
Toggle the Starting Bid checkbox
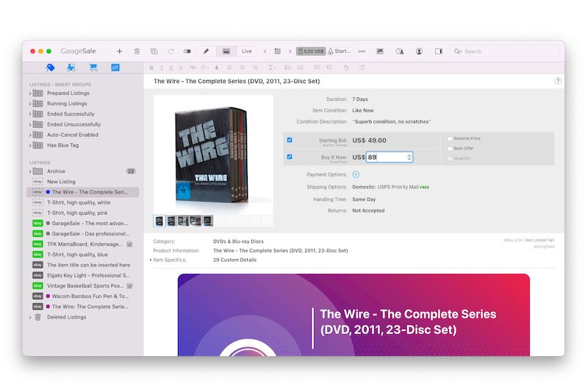coord(290,140)
